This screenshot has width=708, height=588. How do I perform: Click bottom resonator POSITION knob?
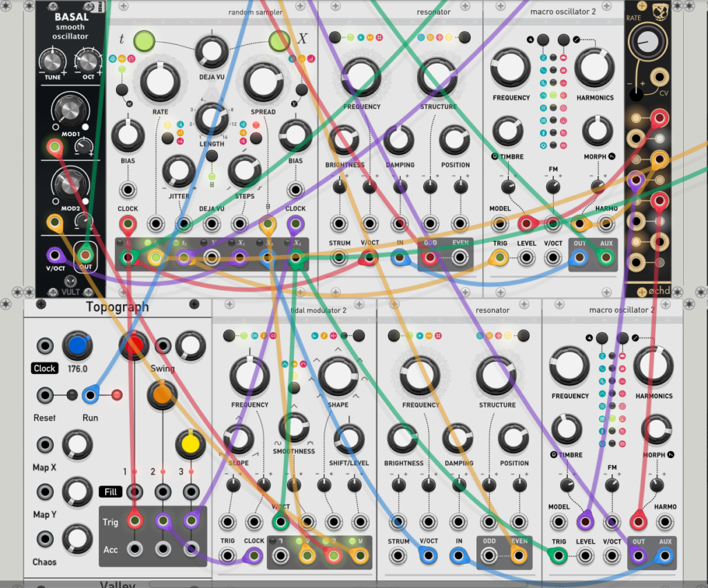pyautogui.click(x=514, y=438)
